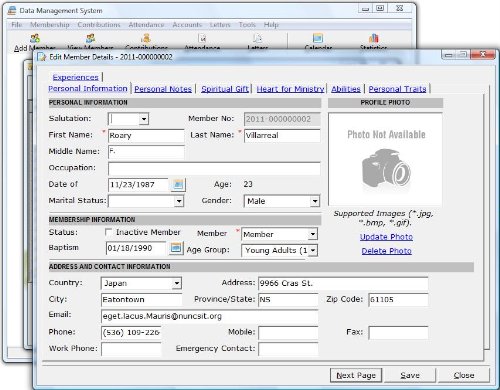Click Data Management System title bar icon

tap(12, 10)
